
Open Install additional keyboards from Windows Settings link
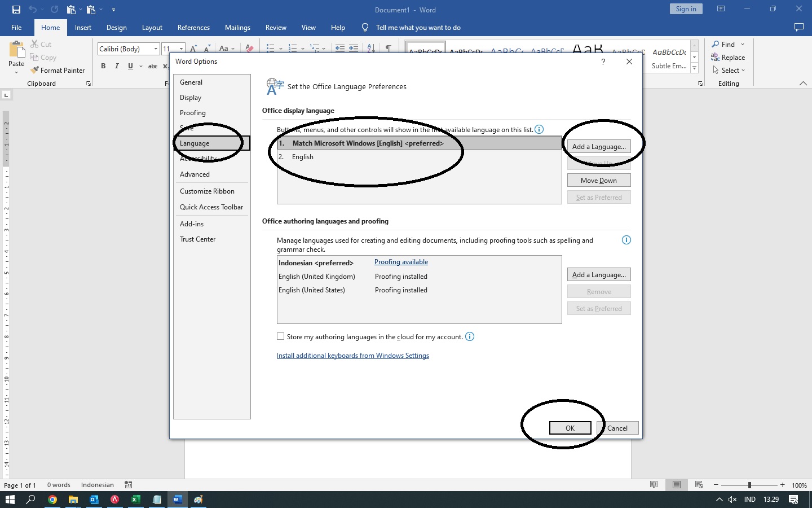[353, 356]
